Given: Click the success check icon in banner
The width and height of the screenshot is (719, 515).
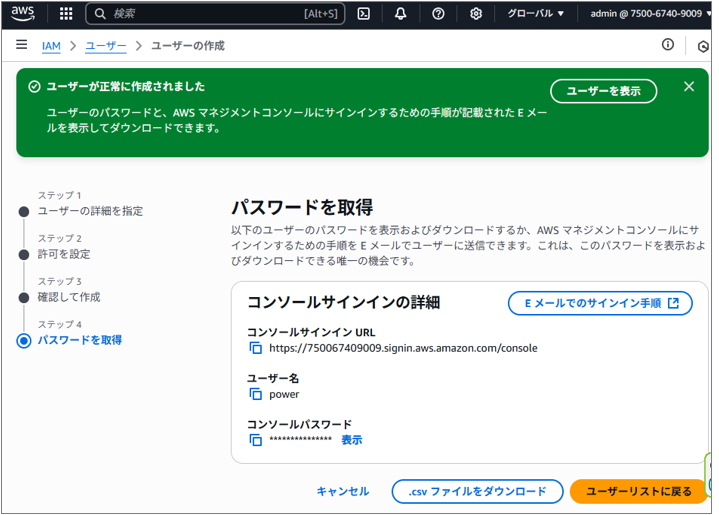Looking at the screenshot, I should (34, 87).
